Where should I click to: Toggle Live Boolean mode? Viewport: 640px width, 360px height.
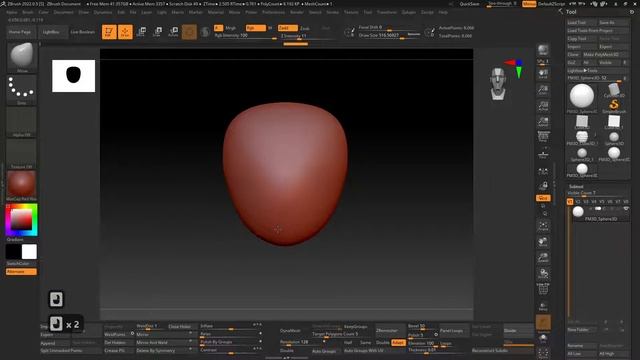(83, 32)
